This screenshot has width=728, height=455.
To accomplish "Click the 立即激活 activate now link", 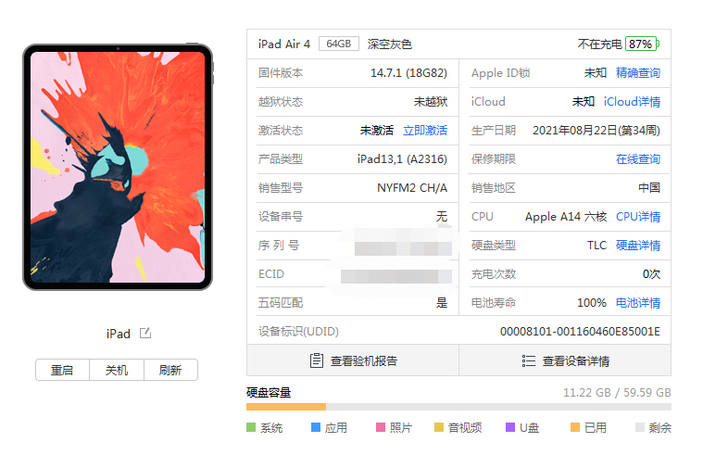I will click(x=425, y=130).
